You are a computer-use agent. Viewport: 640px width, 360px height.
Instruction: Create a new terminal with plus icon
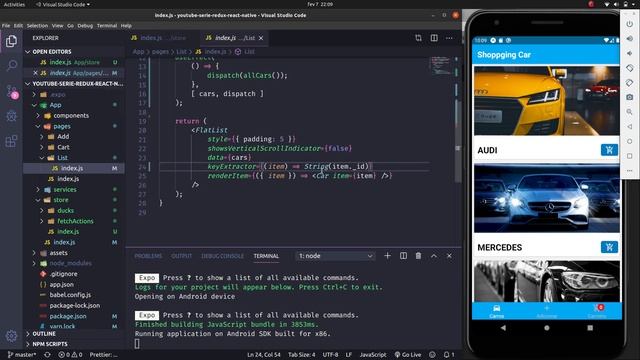click(387, 256)
